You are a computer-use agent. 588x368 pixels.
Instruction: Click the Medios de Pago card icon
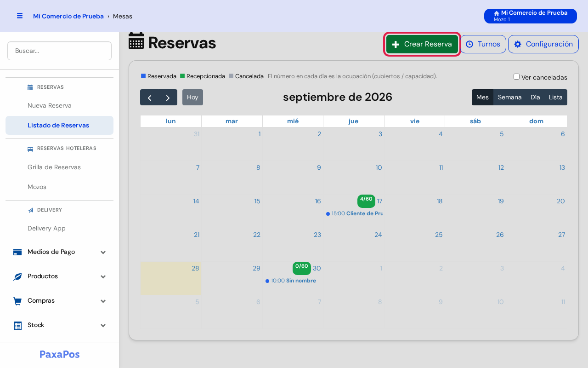[17, 252]
